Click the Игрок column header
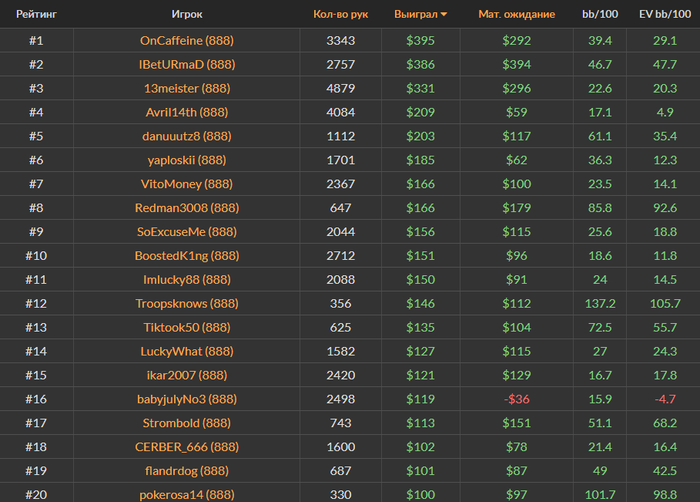The width and height of the screenshot is (700, 502). 187,15
